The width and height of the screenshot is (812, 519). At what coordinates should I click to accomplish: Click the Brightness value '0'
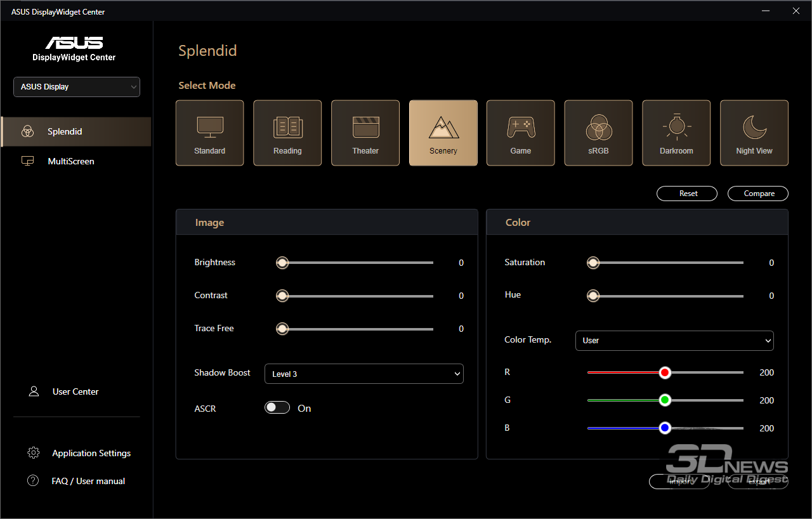point(461,263)
